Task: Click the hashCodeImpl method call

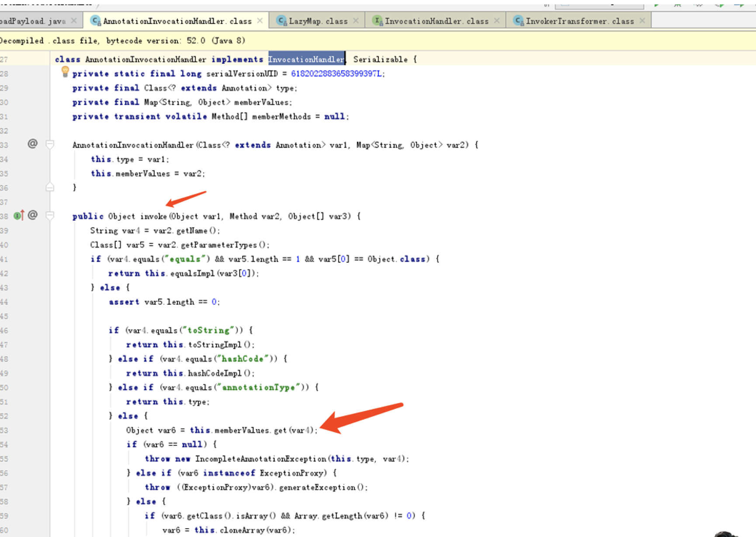Action: point(215,373)
